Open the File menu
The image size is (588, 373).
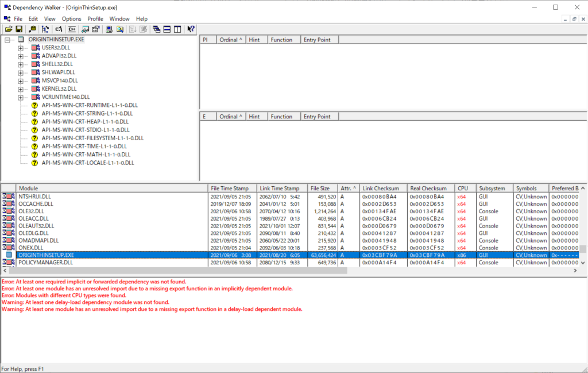click(x=18, y=19)
